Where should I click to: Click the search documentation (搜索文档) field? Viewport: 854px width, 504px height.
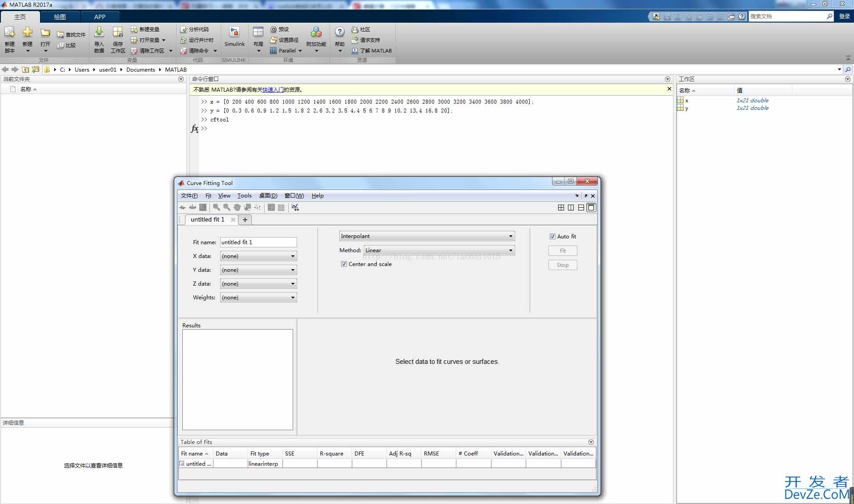(787, 16)
